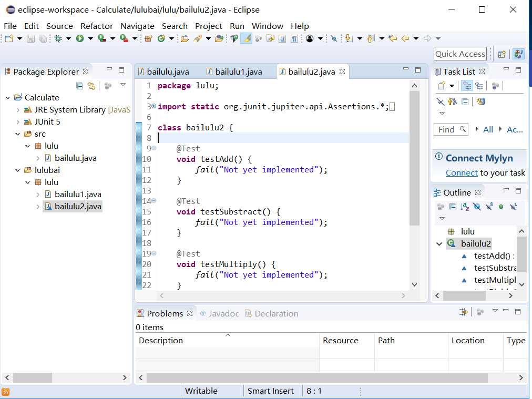Viewport: 532px width, 399px height.
Task: Switch to bailulu1.java editor tab
Action: [x=234, y=71]
